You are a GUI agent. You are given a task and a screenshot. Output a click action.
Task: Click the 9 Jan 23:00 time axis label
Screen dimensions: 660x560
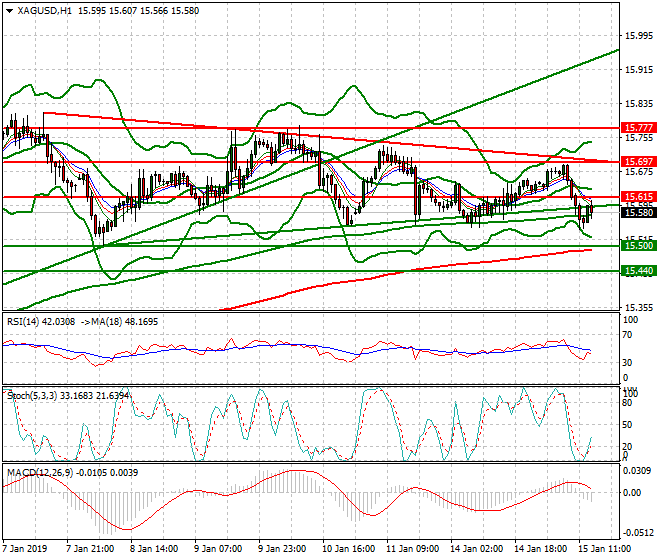click(x=282, y=549)
